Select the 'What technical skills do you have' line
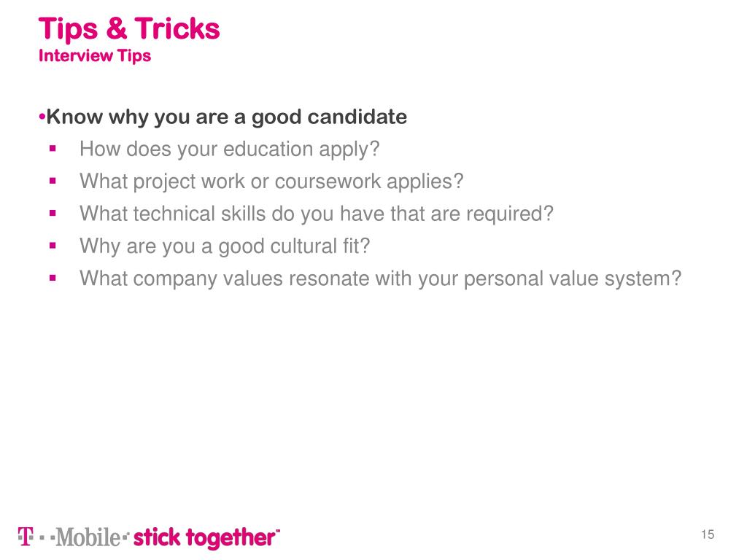The width and height of the screenshot is (747, 560). (317, 214)
